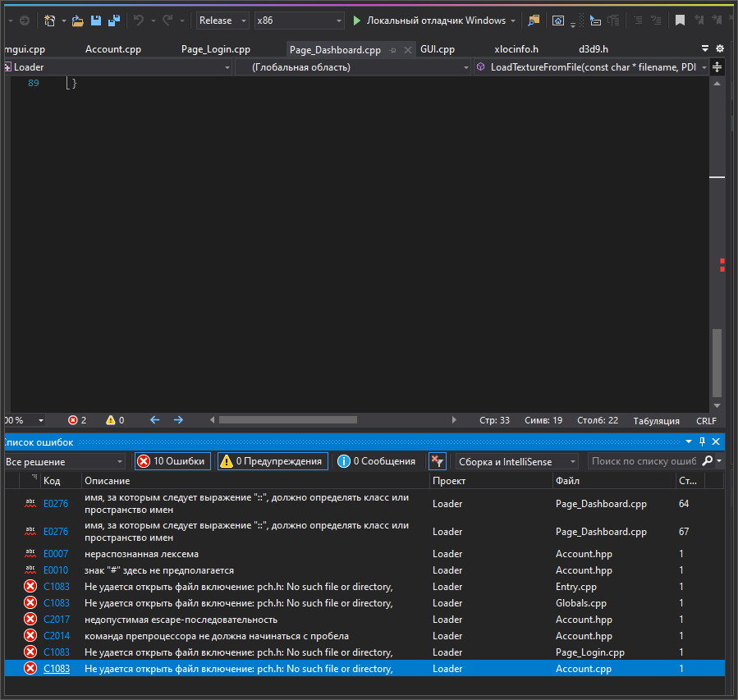
Task: Navigate backward with the left arrow
Action: (x=154, y=420)
